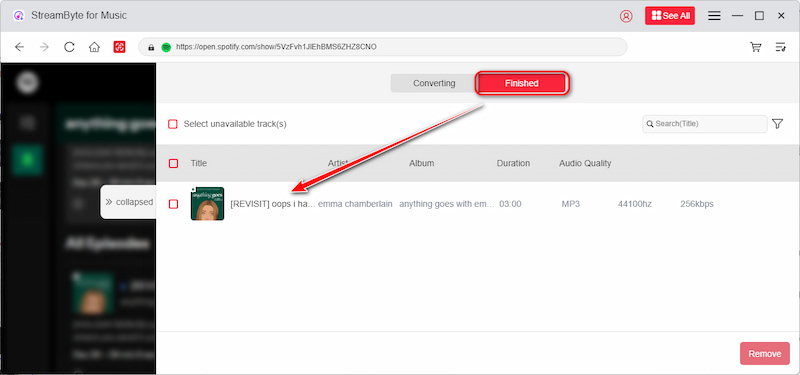
Task: Click the anything goes podcast cover thumbnail
Action: 207,204
